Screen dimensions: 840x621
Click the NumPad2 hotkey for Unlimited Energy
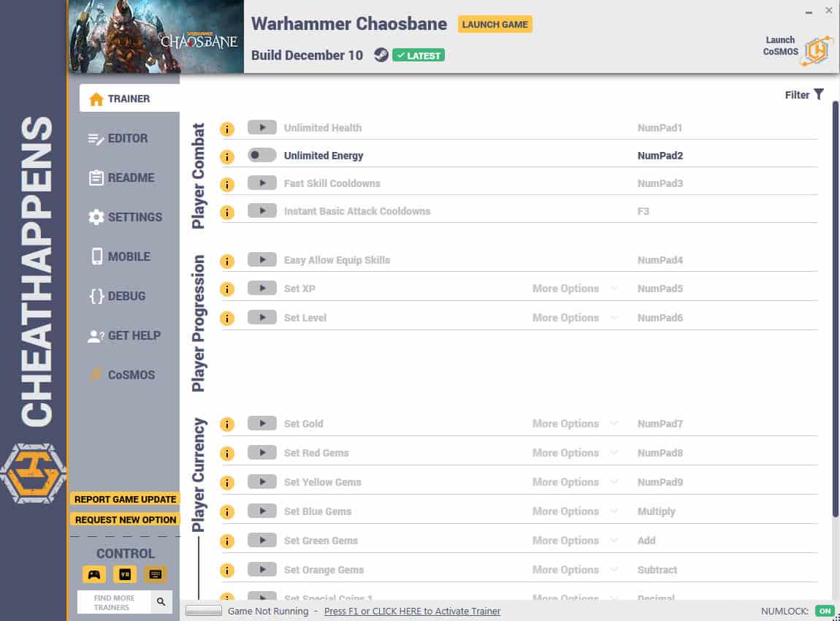coord(660,156)
